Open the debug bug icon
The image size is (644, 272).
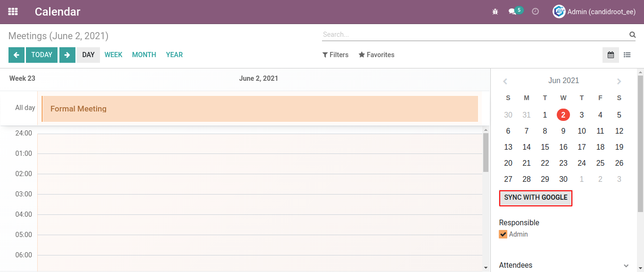click(x=495, y=12)
